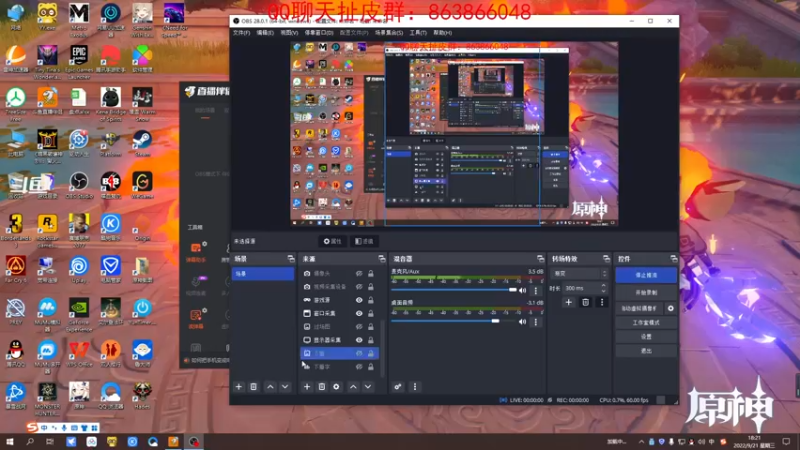Pop out the Scene Transitions dock panel
The width and height of the screenshot is (800, 450).
coord(606,259)
